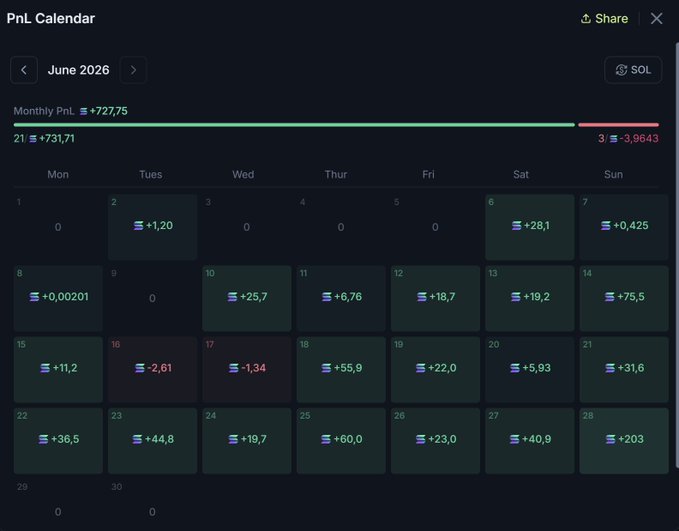The image size is (679, 531).
Task: Click the Share button
Action: (604, 19)
